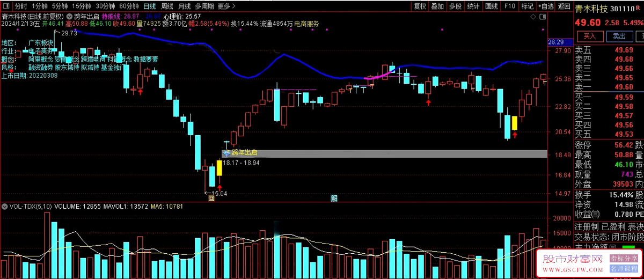644x279 pixels.
Task: Click the 买五 row price 49.53
Action: [624, 134]
